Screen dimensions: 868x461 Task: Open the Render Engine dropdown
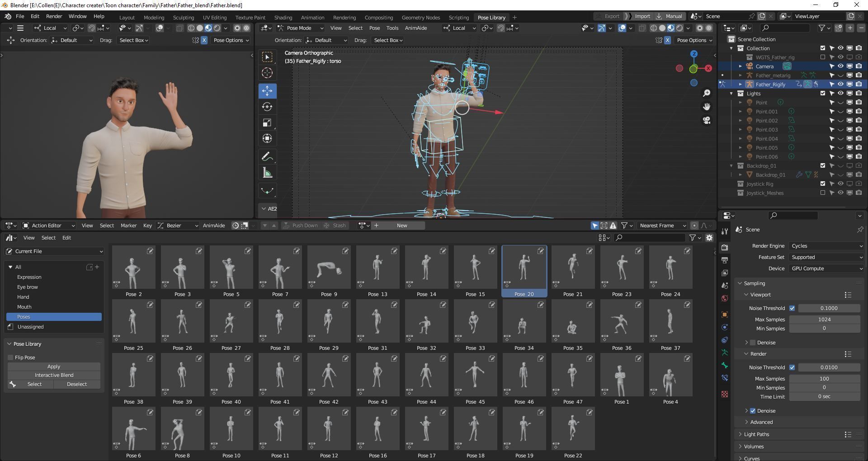826,246
